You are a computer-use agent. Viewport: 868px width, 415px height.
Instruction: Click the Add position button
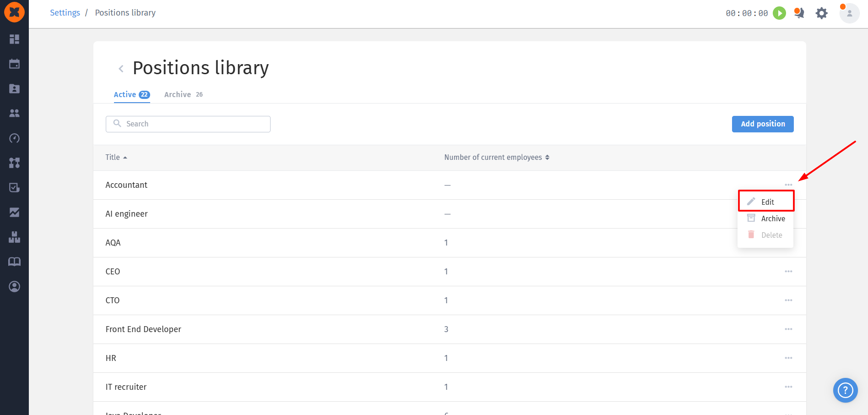(763, 124)
